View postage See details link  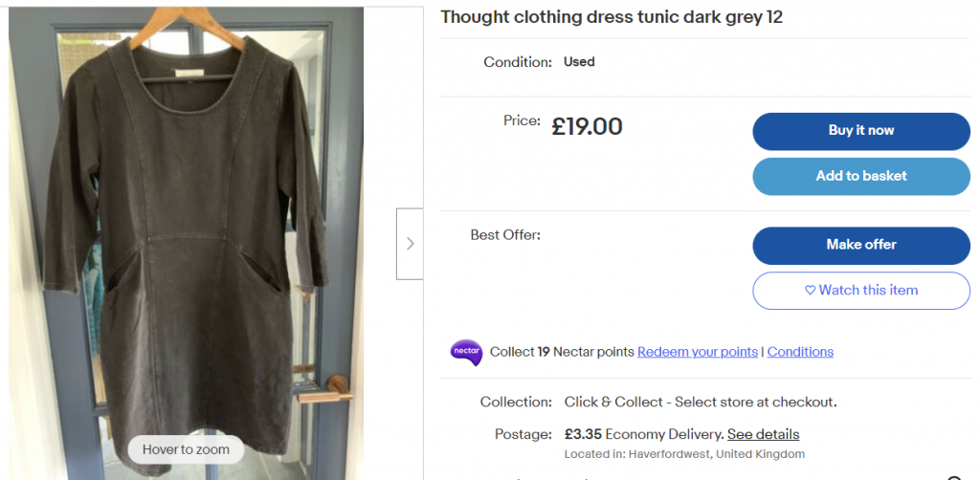(x=763, y=434)
